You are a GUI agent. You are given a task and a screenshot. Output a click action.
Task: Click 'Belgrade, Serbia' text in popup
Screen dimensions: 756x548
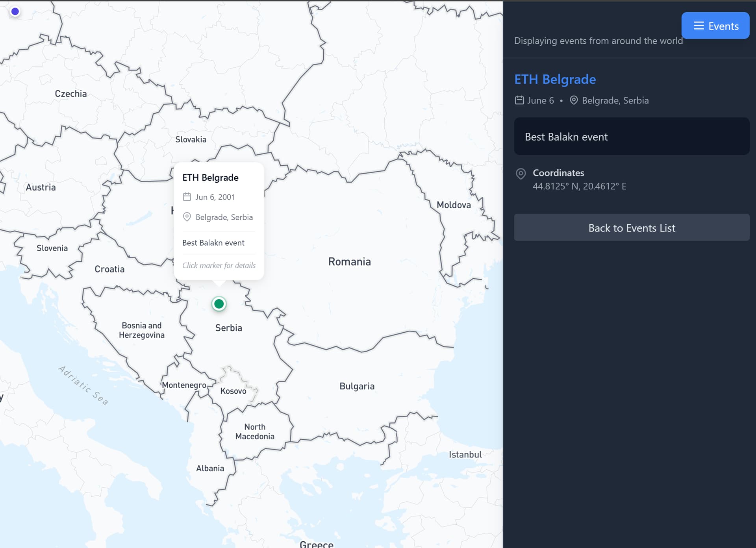click(224, 217)
